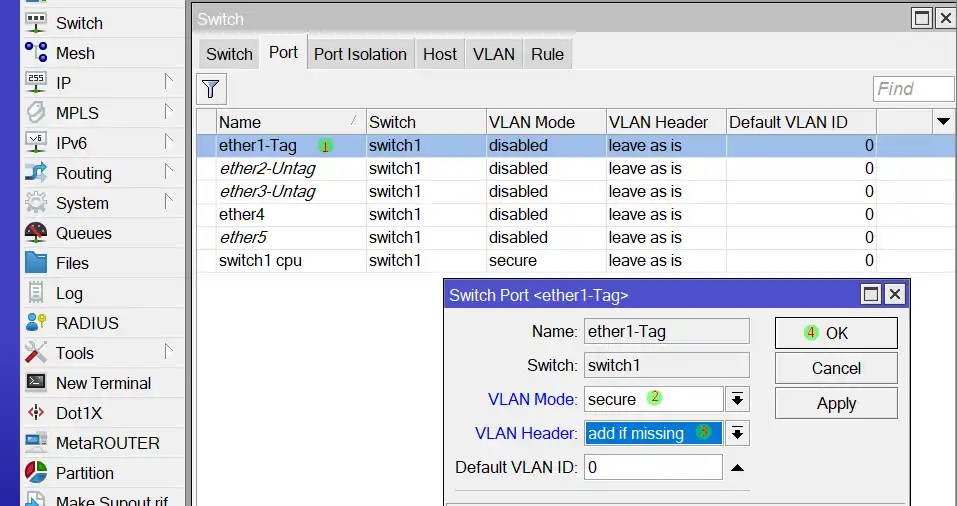The width and height of the screenshot is (957, 506).
Task: Open the Files section icon
Action: tap(36, 263)
